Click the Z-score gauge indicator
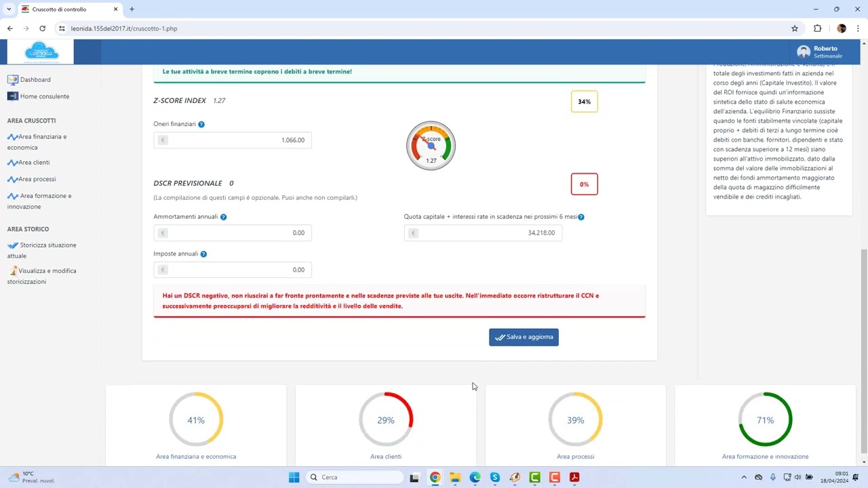This screenshot has width=868, height=488. [431, 146]
